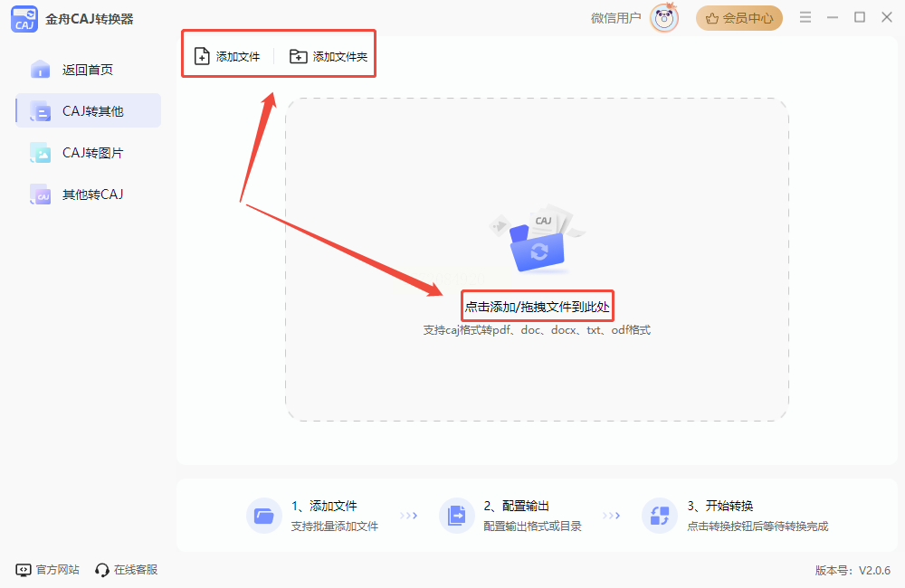905x588 pixels.
Task: Click the 添加文件夹 folder-plus icon
Action: [298, 56]
